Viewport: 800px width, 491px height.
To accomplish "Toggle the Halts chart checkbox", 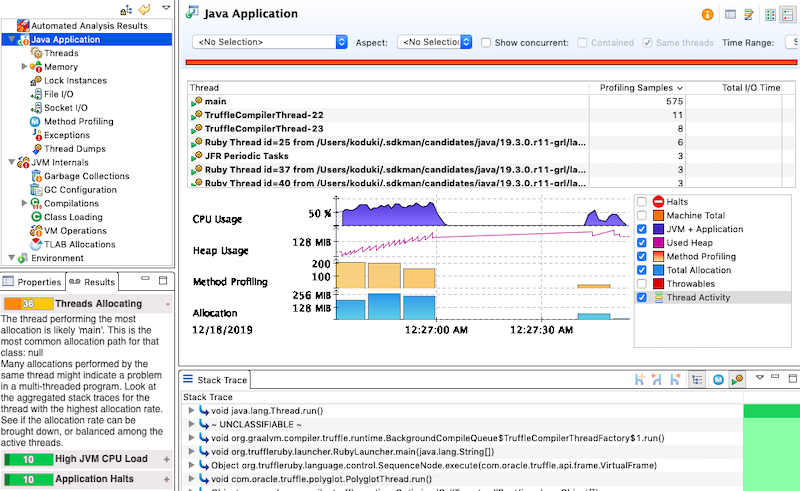I will 642,202.
